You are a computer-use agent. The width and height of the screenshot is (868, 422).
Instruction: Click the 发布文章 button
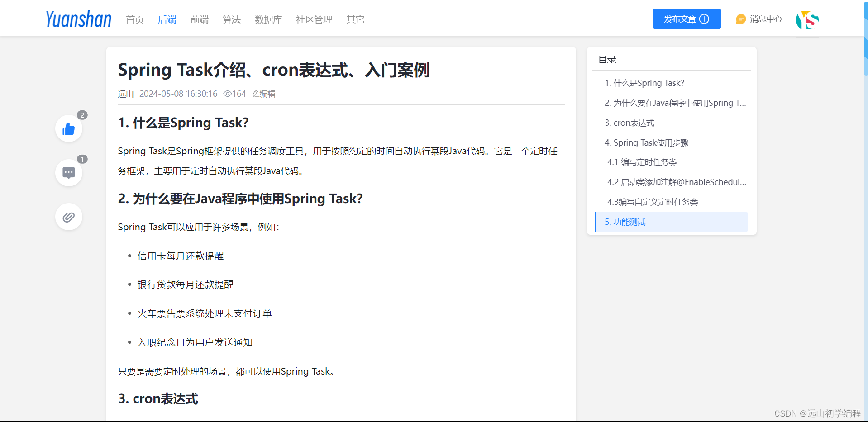click(687, 19)
